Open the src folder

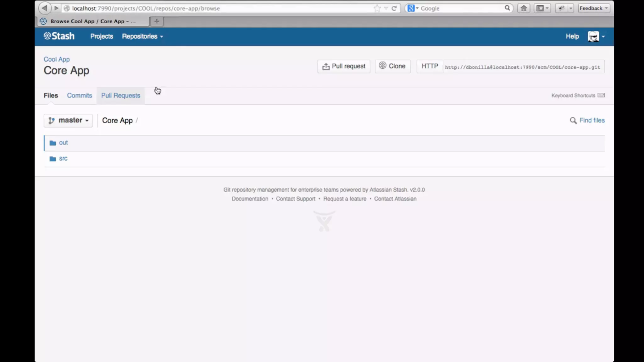click(63, 159)
